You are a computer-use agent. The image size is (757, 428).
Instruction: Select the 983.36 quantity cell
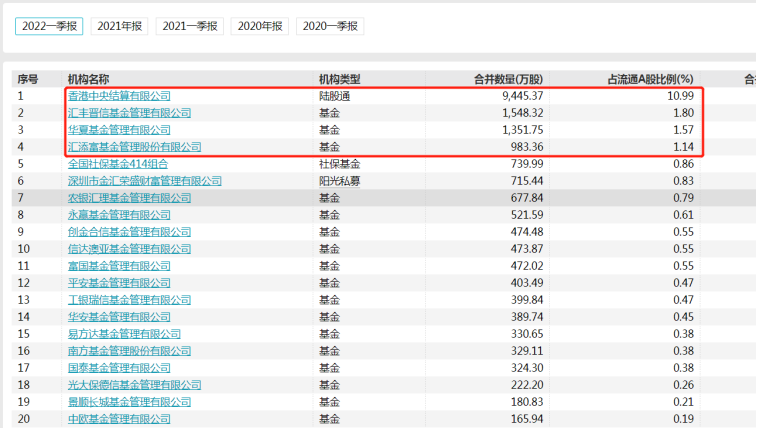click(x=527, y=147)
